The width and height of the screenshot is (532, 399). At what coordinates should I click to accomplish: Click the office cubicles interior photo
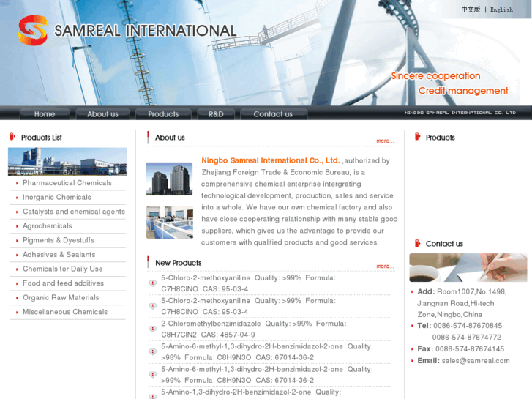click(x=170, y=223)
